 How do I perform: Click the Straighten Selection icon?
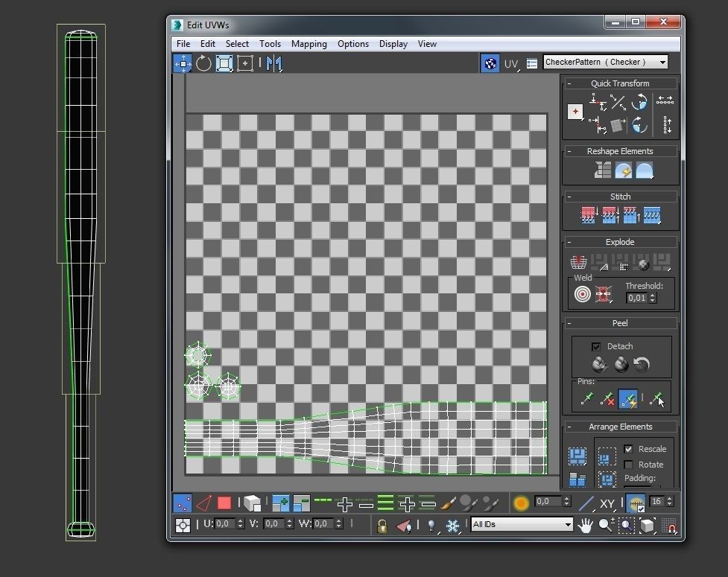tap(603, 170)
